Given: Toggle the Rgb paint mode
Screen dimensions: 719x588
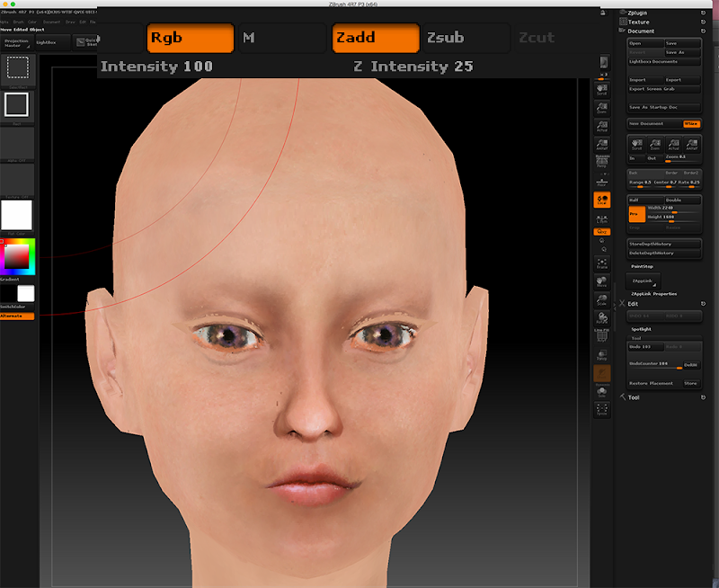Looking at the screenshot, I should [190, 38].
